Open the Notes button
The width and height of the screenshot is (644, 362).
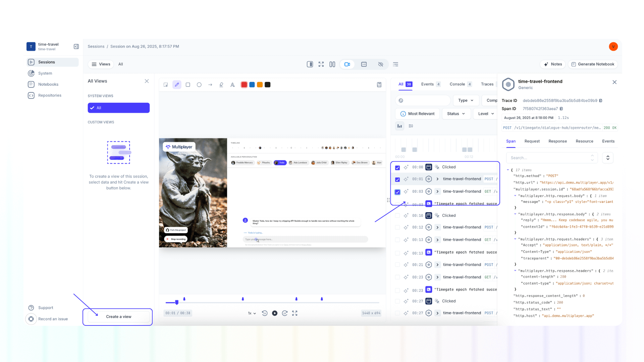553,64
